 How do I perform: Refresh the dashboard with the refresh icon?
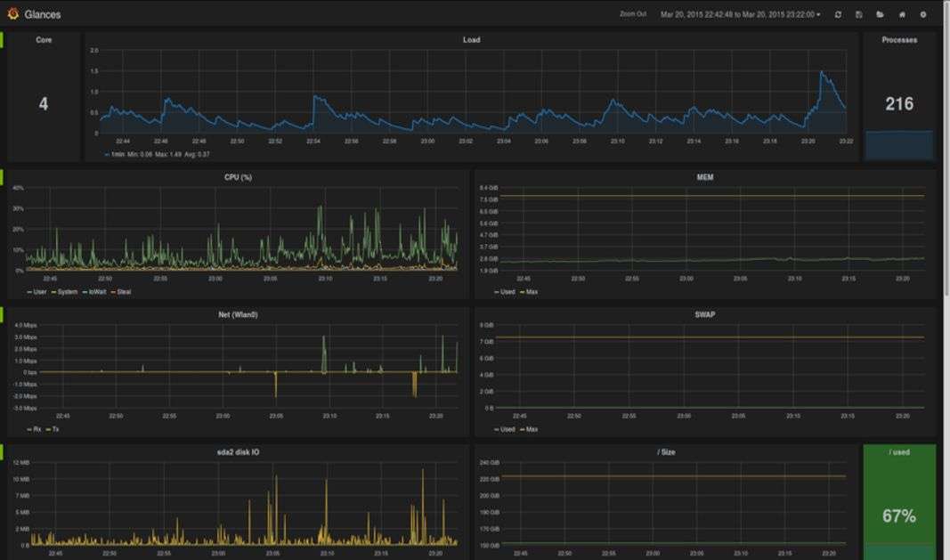point(838,15)
